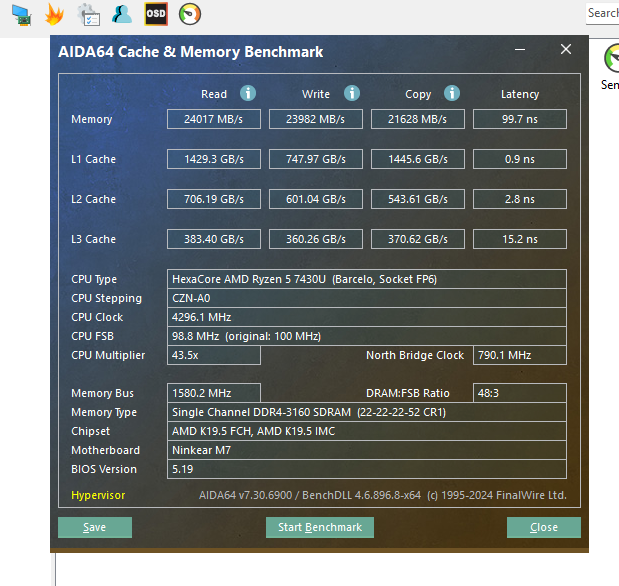
Task: Click the Search box in the top right
Action: [602, 13]
